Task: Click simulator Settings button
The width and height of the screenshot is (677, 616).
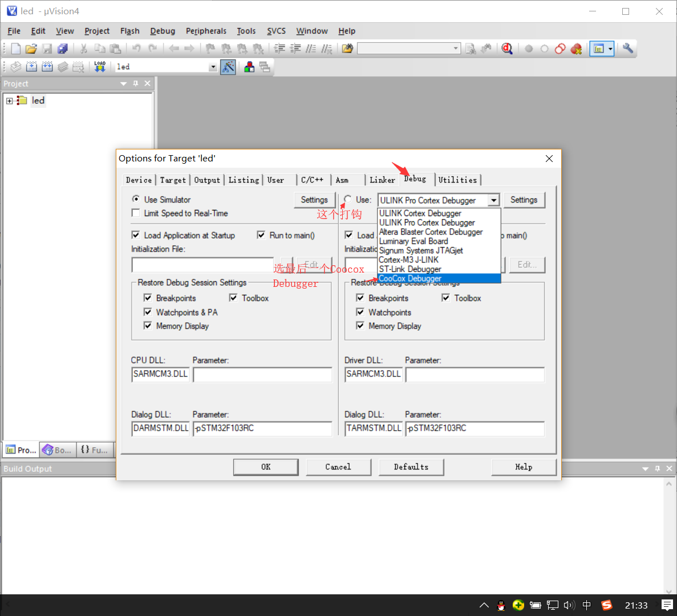Action: [314, 200]
